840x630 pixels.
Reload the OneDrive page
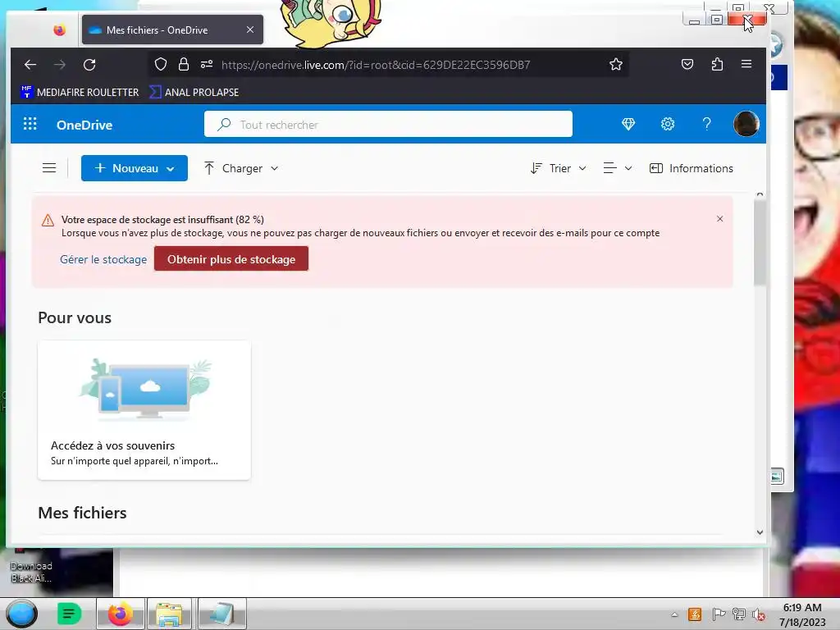89,65
